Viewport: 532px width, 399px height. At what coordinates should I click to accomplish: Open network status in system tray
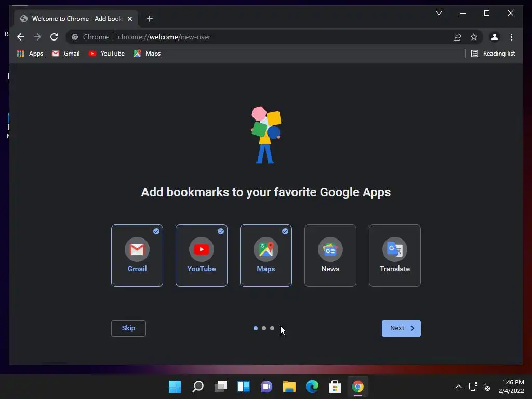[x=473, y=387]
